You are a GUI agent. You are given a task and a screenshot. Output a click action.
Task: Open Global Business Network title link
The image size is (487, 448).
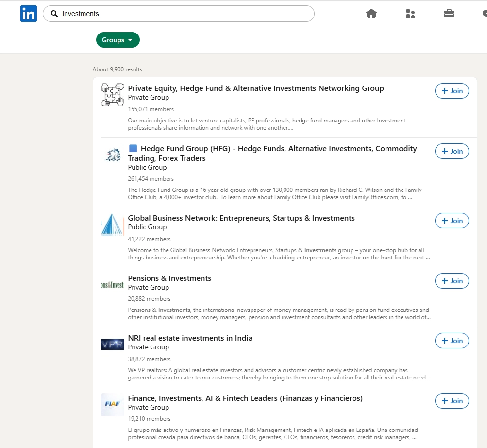(x=241, y=218)
